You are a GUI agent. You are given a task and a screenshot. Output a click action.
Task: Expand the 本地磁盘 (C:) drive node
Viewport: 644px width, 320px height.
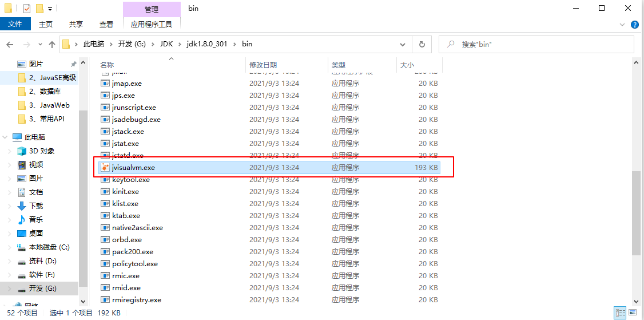[10, 247]
